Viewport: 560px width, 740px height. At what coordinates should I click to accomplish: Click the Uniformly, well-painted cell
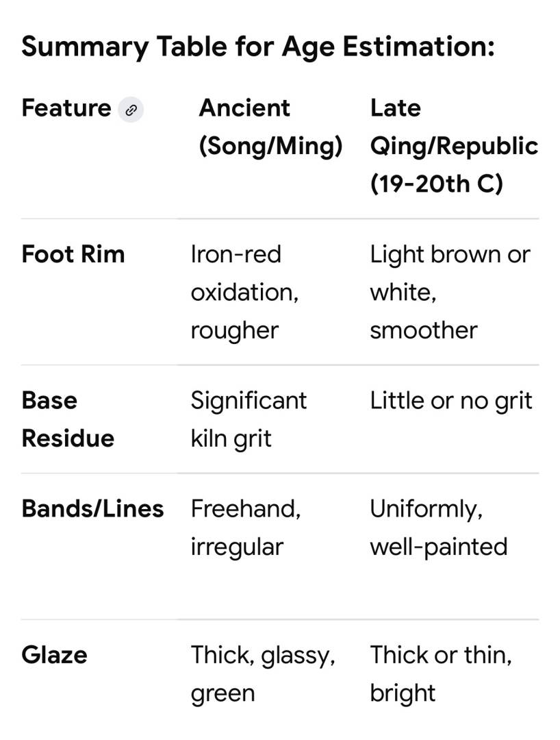coord(438,527)
